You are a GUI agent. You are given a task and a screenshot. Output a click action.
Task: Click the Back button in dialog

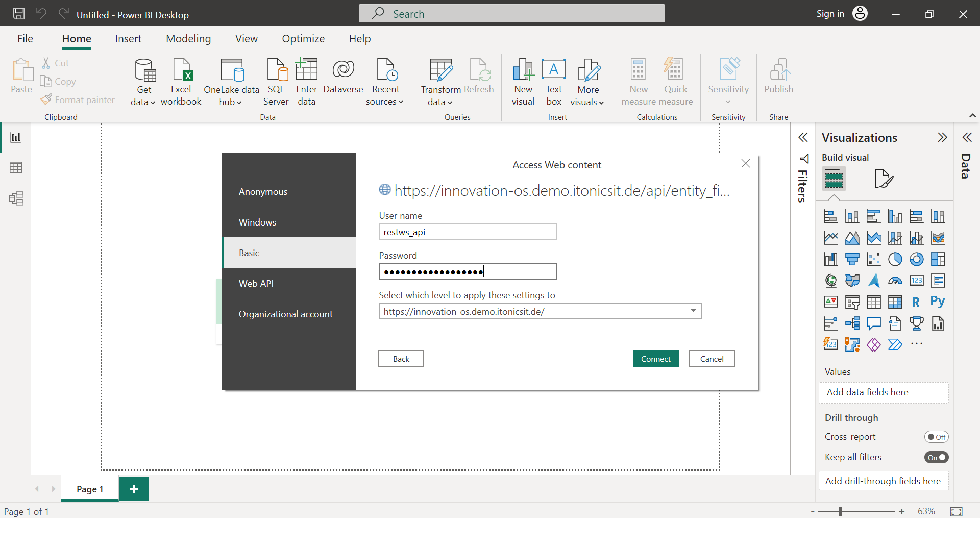tap(401, 359)
